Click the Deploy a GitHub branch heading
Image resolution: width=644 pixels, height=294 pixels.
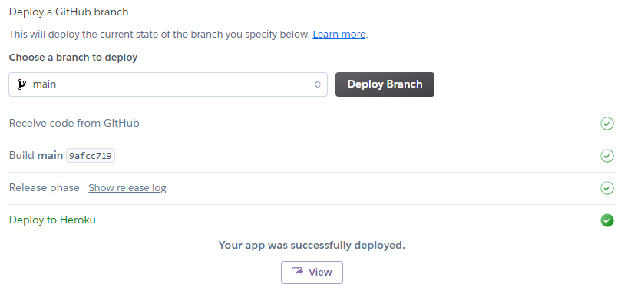[68, 12]
